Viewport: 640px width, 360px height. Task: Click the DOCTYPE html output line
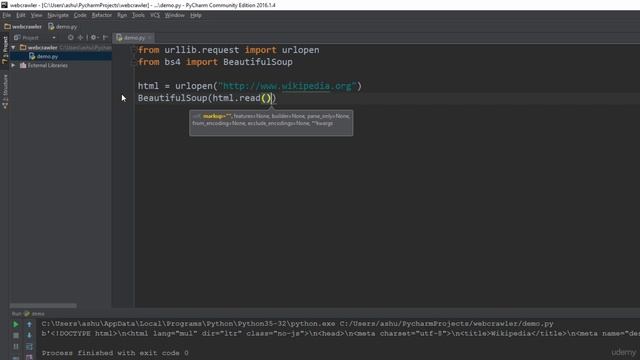point(340,333)
